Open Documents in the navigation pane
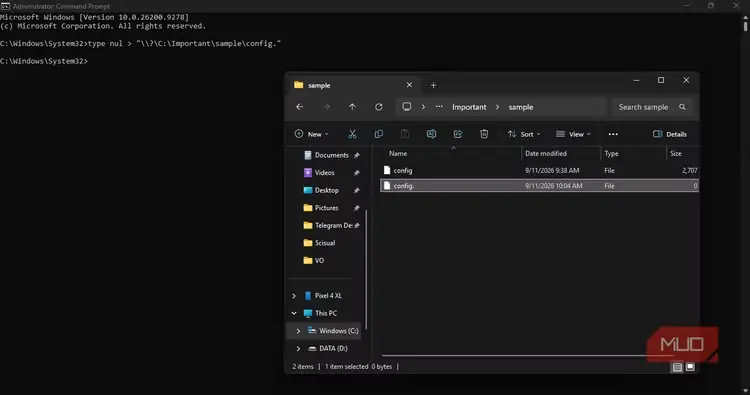This screenshot has width=750, height=395. [331, 155]
